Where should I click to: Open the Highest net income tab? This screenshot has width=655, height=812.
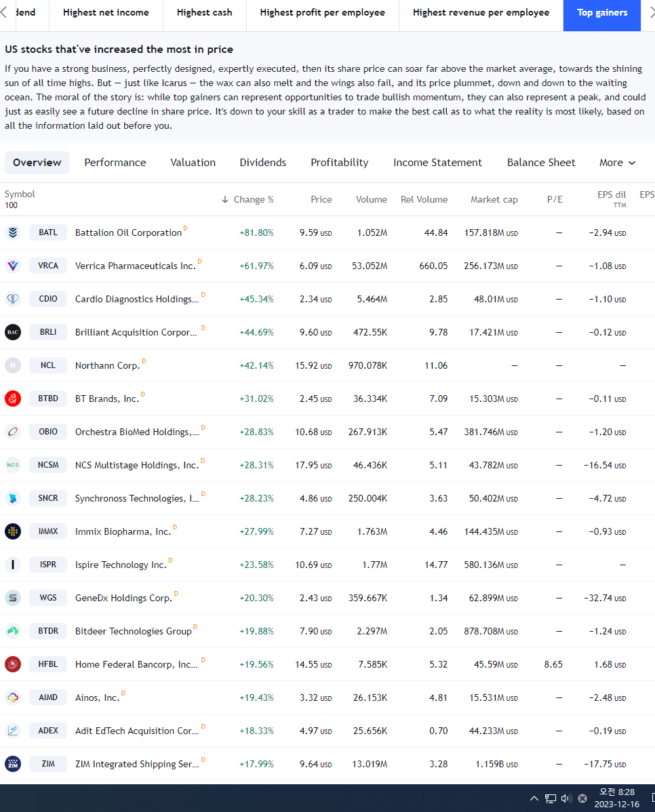pos(106,12)
